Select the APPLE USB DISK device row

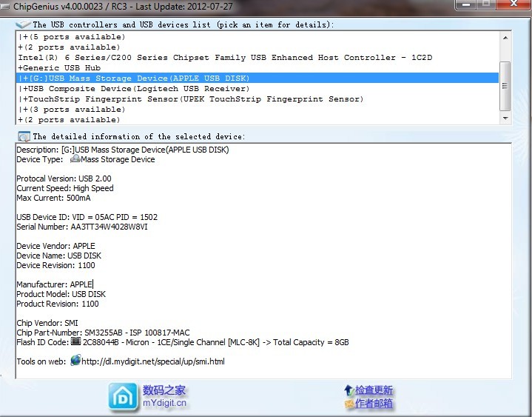coord(257,78)
